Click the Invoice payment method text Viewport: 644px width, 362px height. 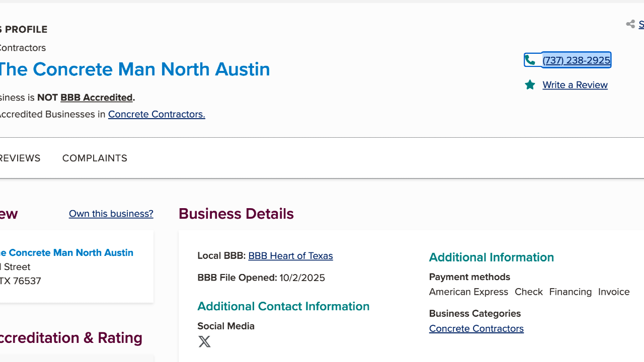(x=614, y=292)
